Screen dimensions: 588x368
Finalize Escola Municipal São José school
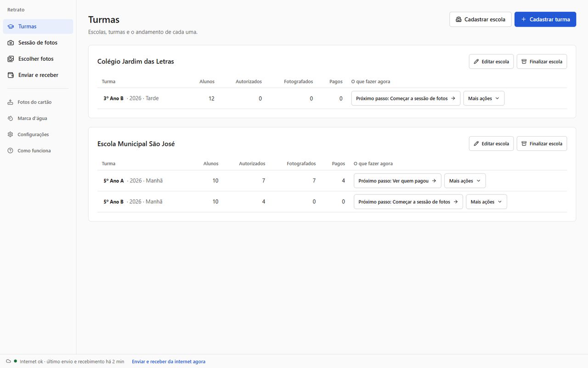tap(542, 144)
